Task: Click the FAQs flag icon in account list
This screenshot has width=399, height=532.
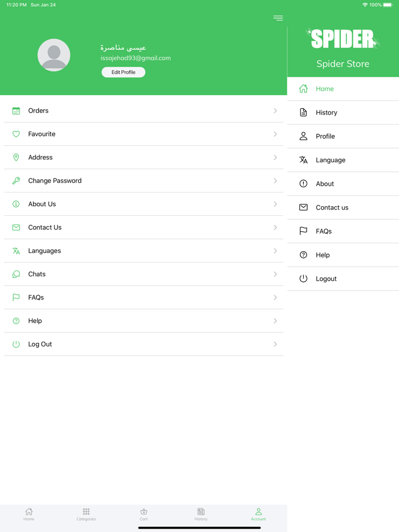Action: pyautogui.click(x=16, y=297)
